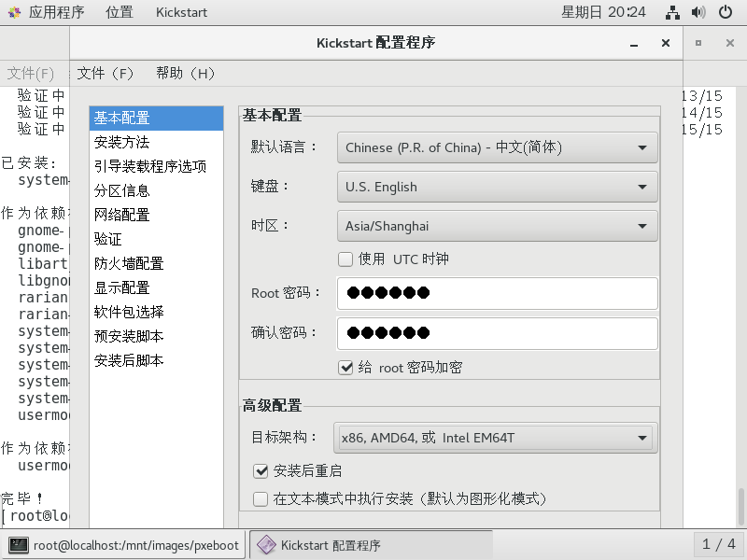Minimize the Kickstart 配置程序 window
The height and width of the screenshot is (560, 747).
634,43
